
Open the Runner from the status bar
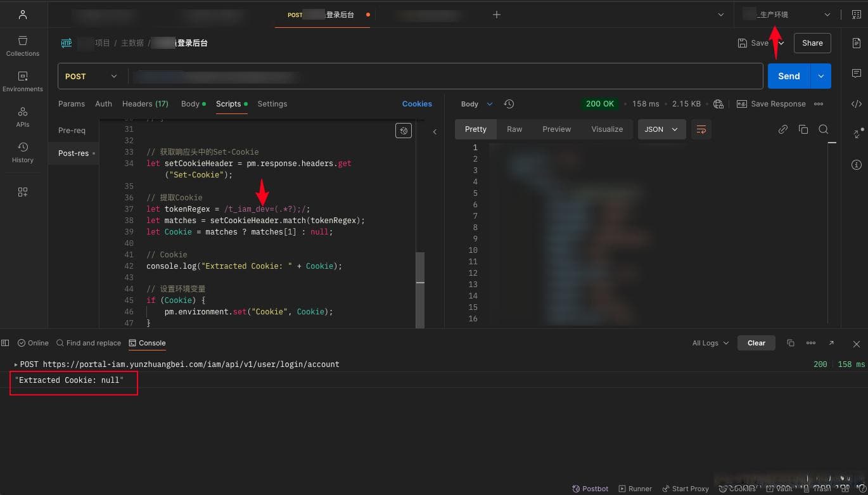(635, 489)
